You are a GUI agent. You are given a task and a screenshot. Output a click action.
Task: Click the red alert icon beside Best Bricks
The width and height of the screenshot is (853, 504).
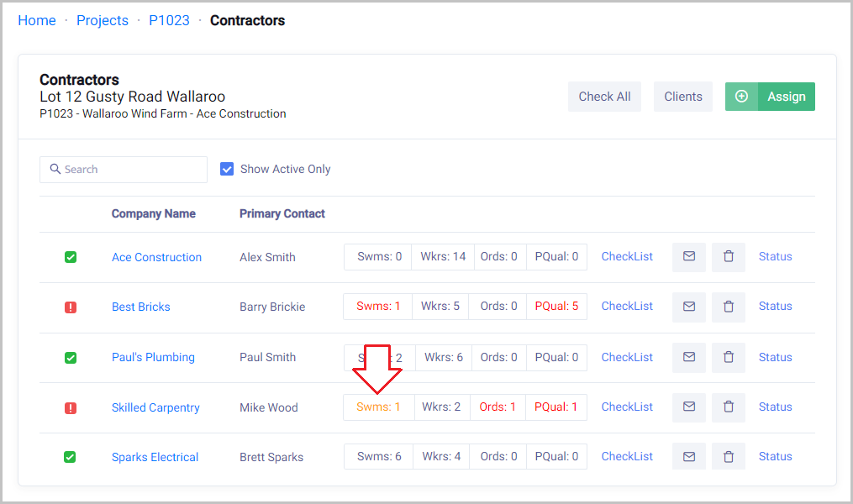pyautogui.click(x=71, y=307)
